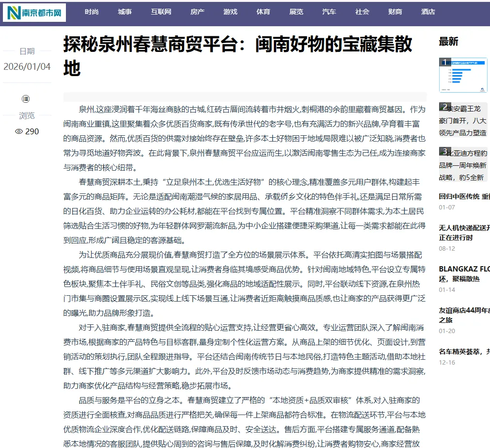Open ranked article 3 比亚迪方程豹
Screen dimensions: 490x448
point(463,165)
